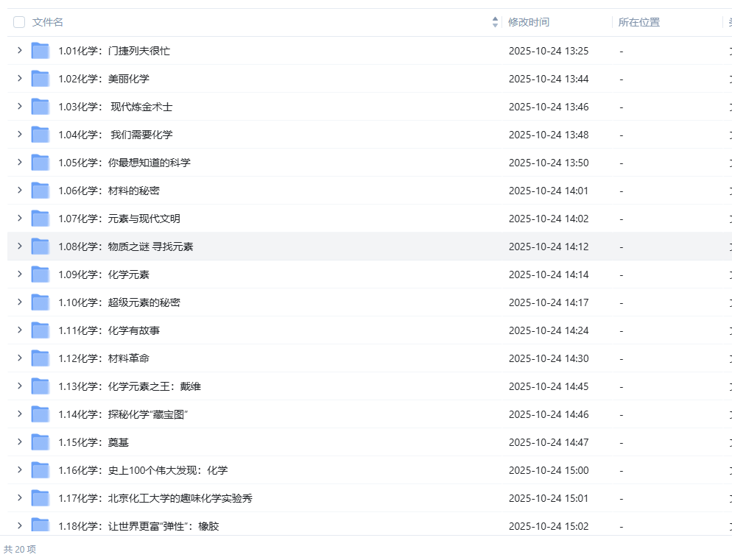Expand the 1.11化学：化学有故事 folder
This screenshot has height=560, width=732.
[x=20, y=330]
